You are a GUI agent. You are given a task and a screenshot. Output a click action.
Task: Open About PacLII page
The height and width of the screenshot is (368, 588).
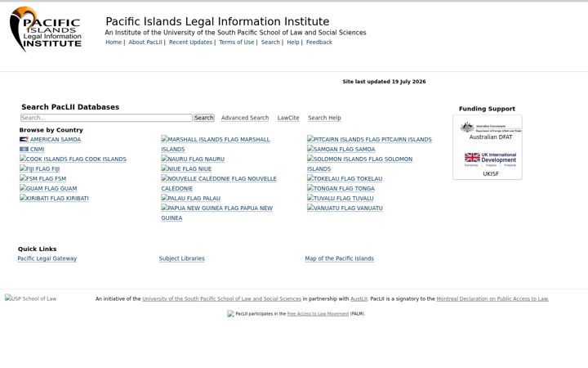pos(145,42)
